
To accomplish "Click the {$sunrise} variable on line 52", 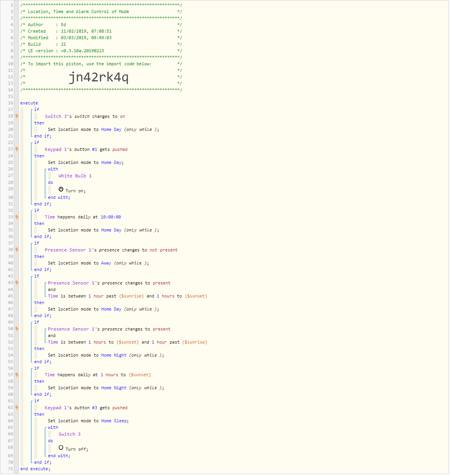I will pos(195,342).
